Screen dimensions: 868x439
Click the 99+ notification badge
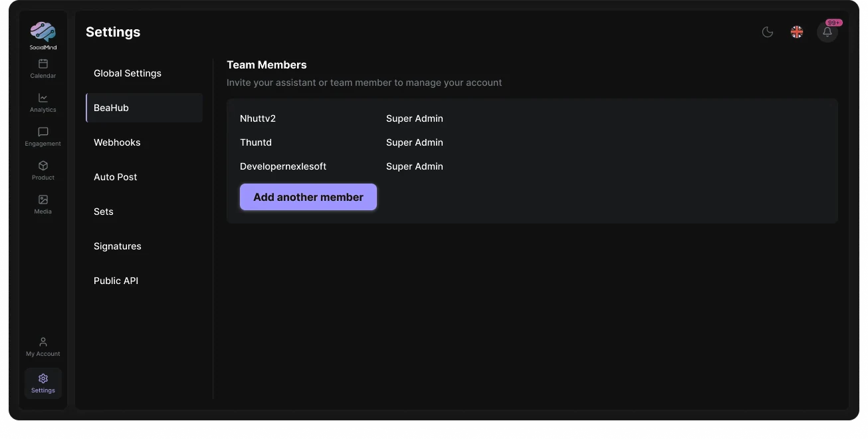[x=834, y=23]
